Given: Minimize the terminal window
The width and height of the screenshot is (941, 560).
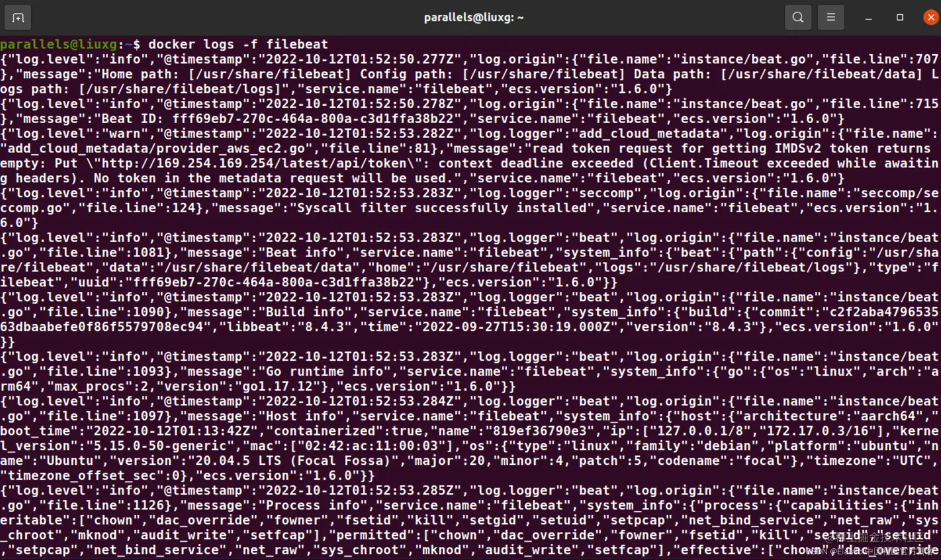Looking at the screenshot, I should pos(869,18).
